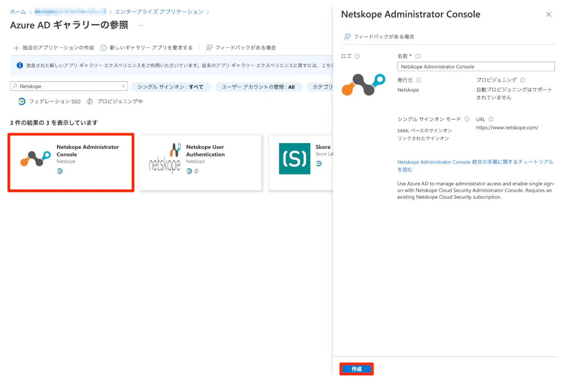Click the info icon next to 発行元
This screenshot has height=392, width=569.
419,81
